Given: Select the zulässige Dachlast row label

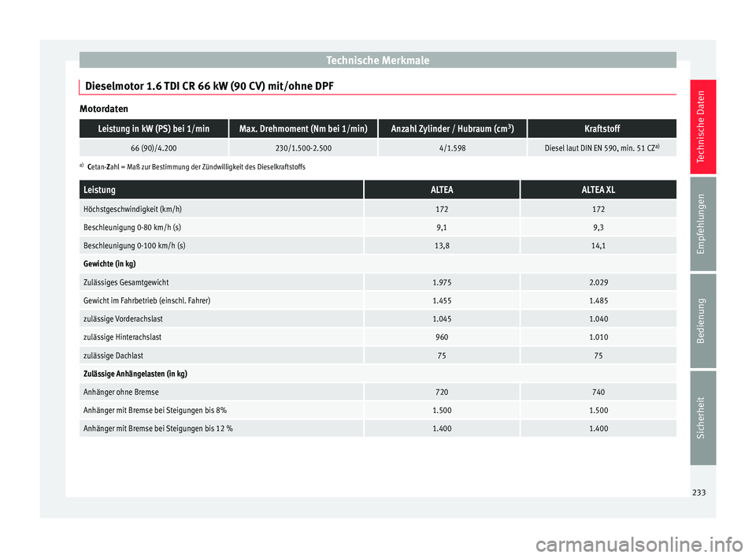Looking at the screenshot, I should pyautogui.click(x=113, y=355).
